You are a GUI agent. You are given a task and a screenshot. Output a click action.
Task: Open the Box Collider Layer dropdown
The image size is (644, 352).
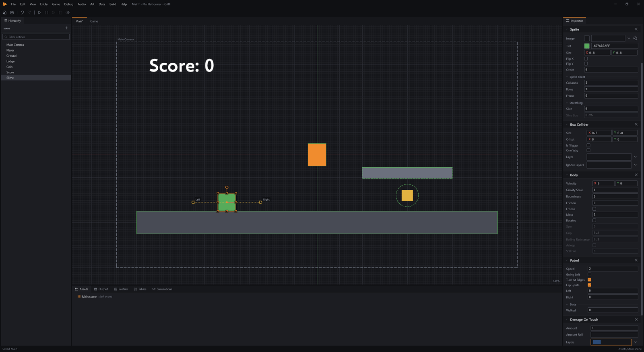[x=635, y=157]
